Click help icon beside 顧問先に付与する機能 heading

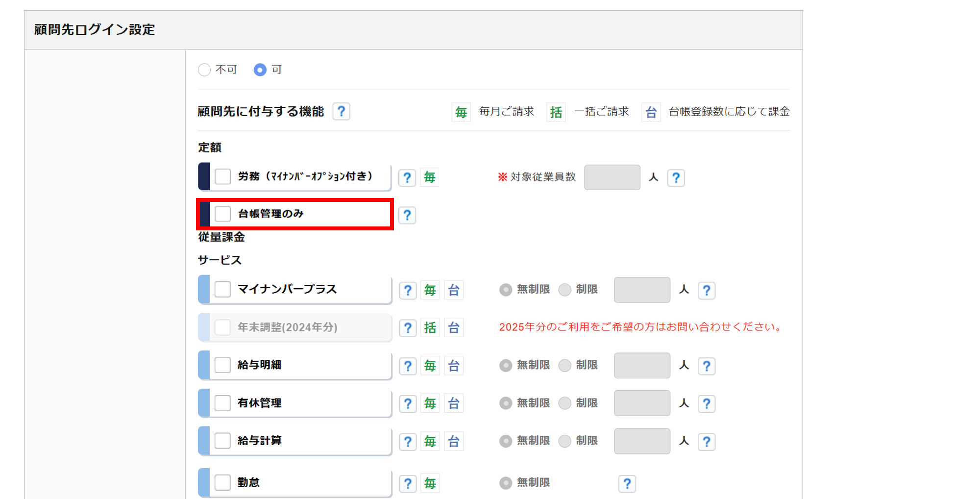[x=341, y=112]
